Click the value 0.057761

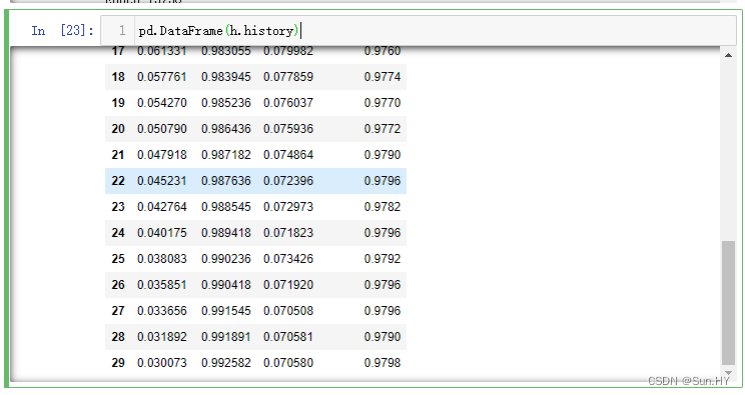162,77
